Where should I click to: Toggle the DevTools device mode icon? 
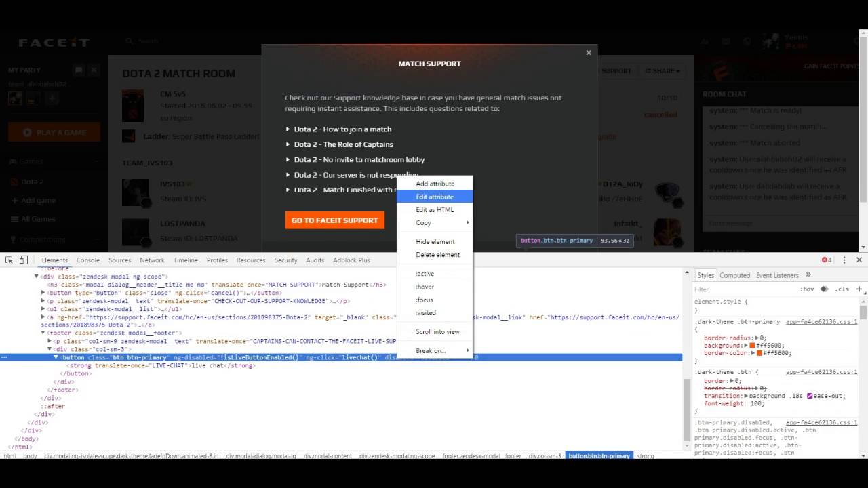tap(23, 260)
